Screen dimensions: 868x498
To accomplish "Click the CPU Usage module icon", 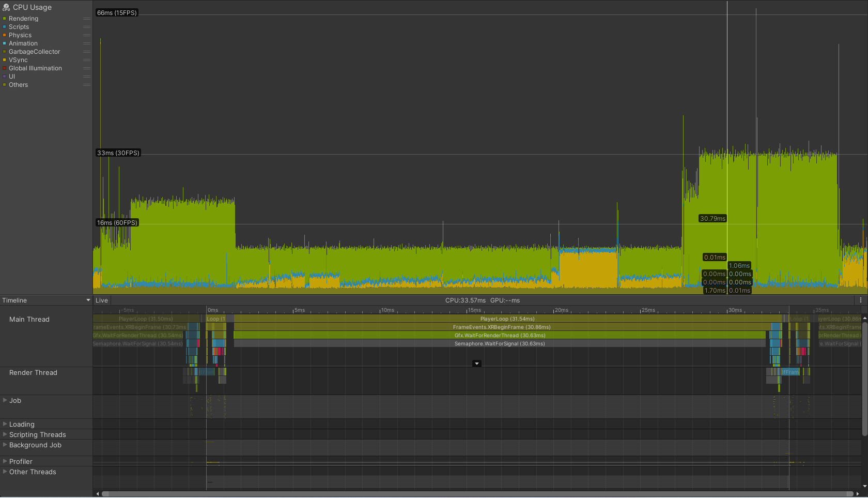I will [x=6, y=7].
